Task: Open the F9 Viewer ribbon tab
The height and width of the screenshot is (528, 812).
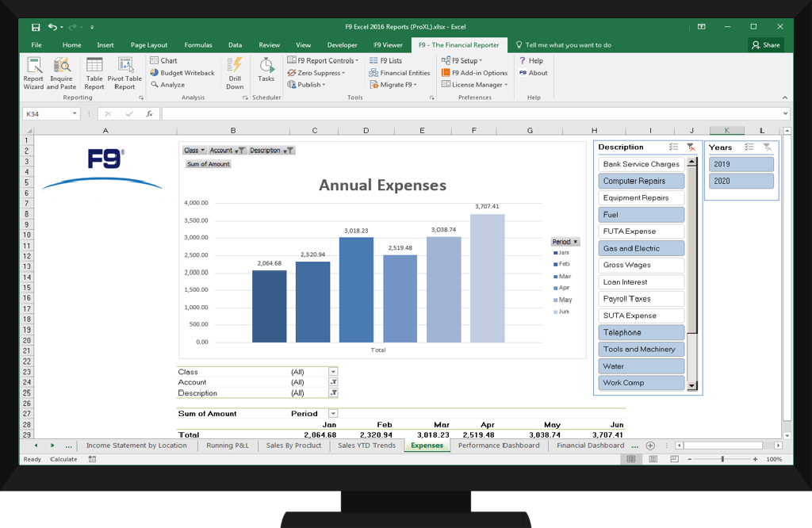Action: point(388,45)
